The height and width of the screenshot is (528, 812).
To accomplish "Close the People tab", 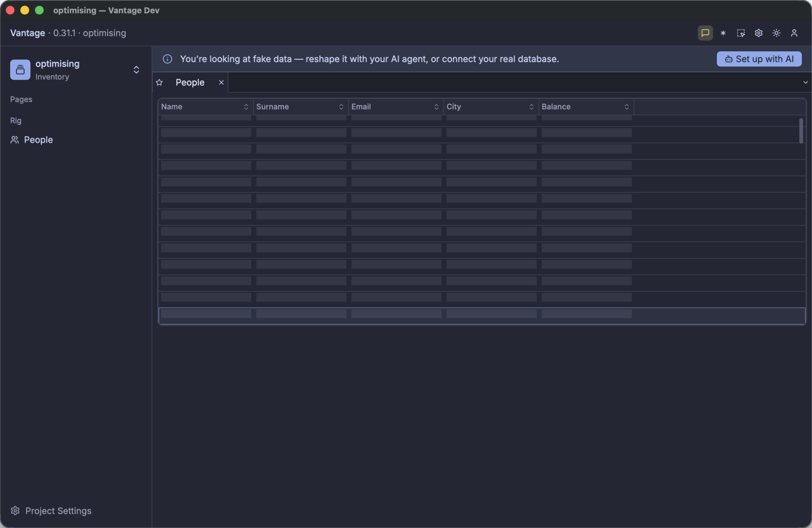I will click(221, 82).
